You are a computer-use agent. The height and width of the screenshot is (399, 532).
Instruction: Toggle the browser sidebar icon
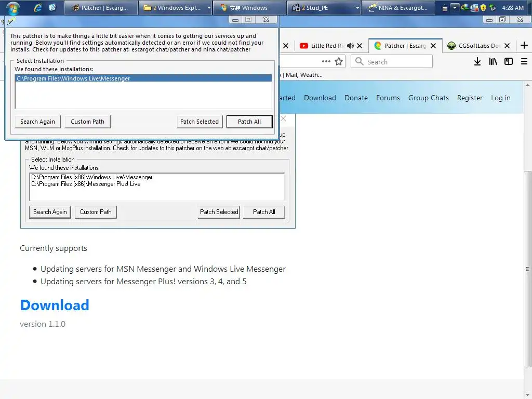pos(508,61)
